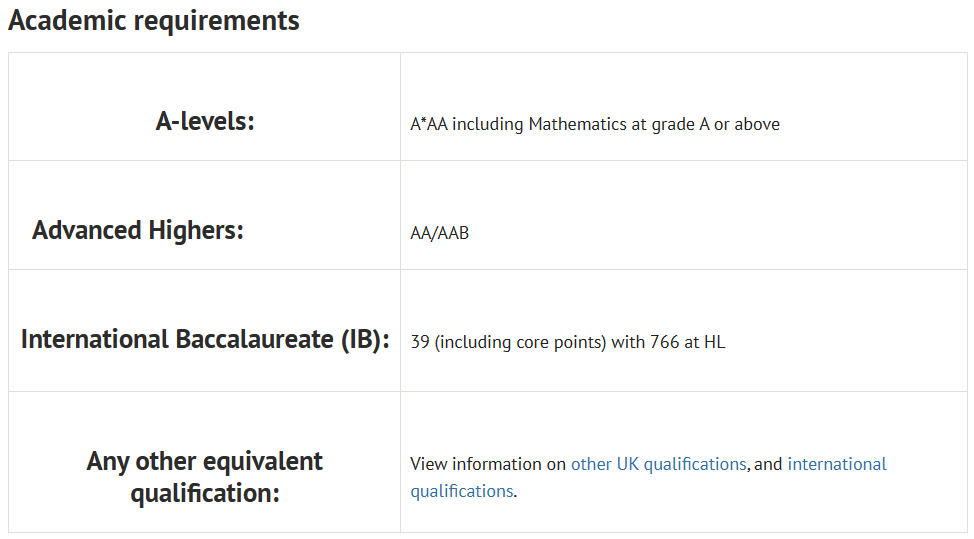The width and height of the screenshot is (974, 539).
Task: Click the View information on text
Action: [x=488, y=464]
